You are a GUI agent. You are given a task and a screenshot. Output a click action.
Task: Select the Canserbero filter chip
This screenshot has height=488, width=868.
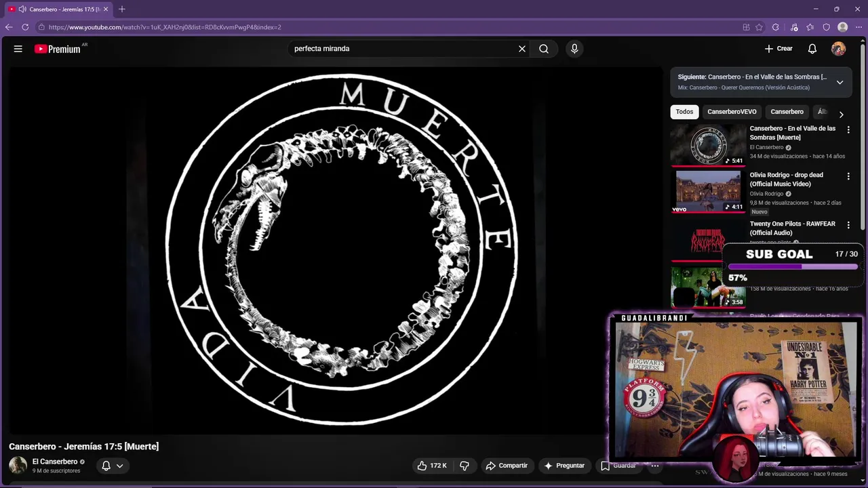pos(787,112)
